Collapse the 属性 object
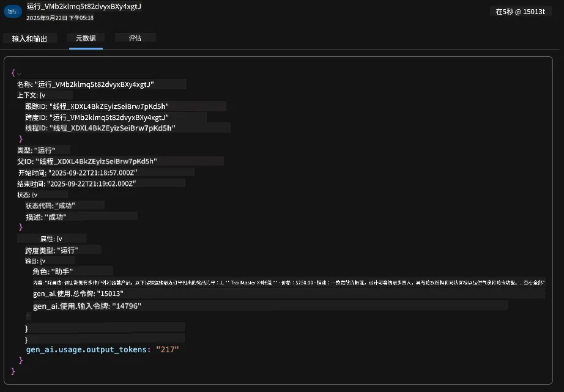This screenshot has width=564, height=392. [x=59, y=239]
